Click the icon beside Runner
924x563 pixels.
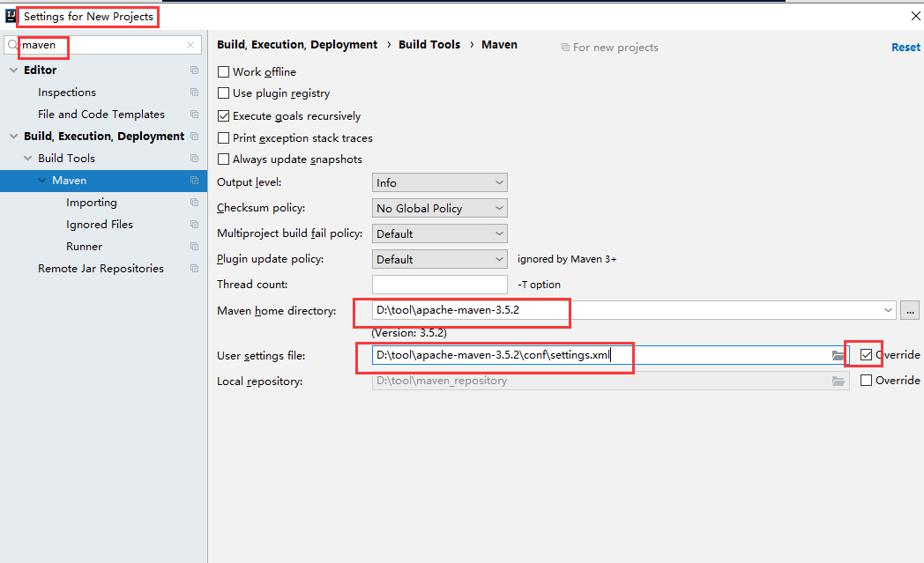click(x=195, y=246)
